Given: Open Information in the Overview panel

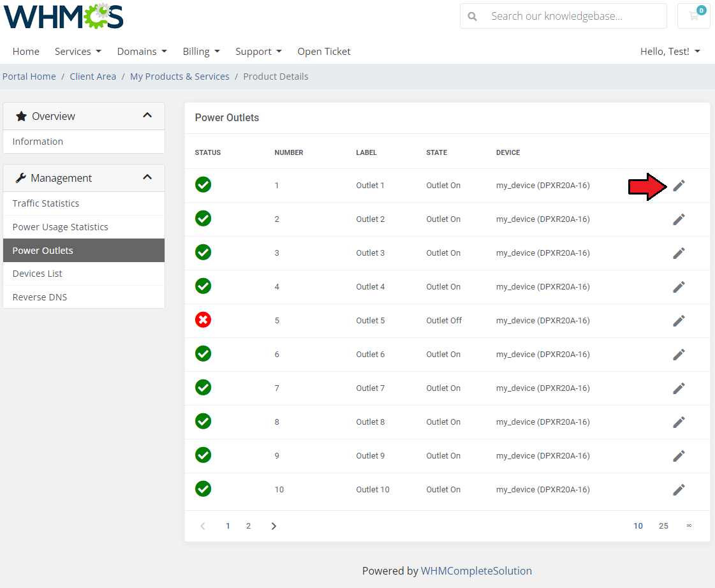Looking at the screenshot, I should click(84, 142).
